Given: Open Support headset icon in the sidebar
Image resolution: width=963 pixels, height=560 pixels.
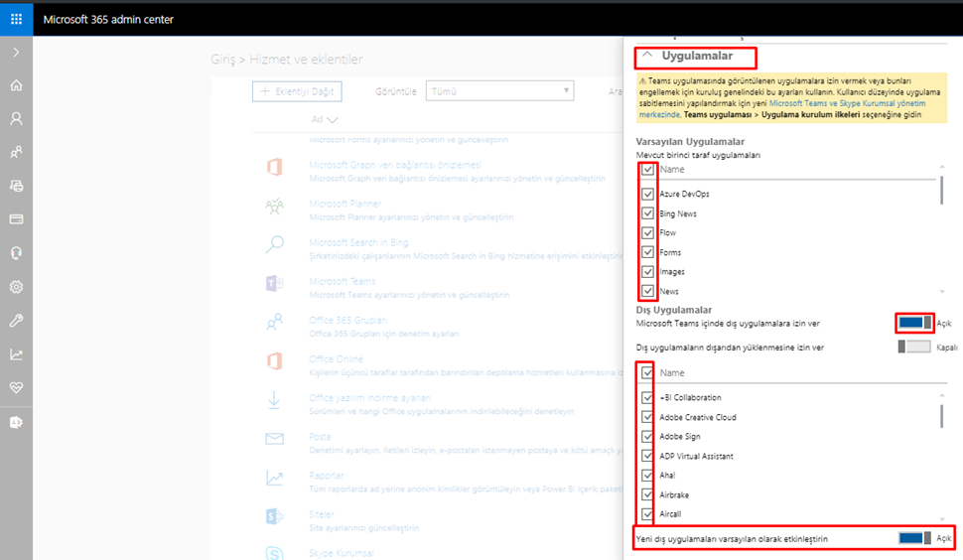Looking at the screenshot, I should 17,253.
